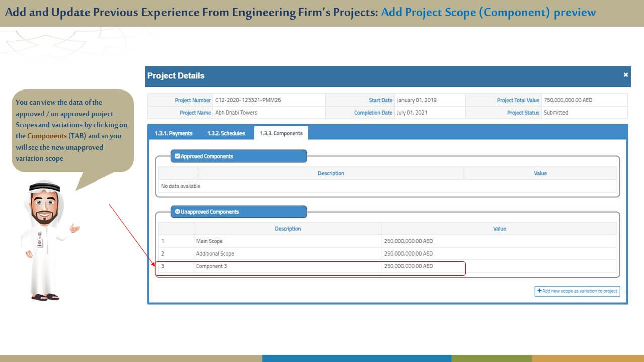Select the Main Scope row description

[x=209, y=241]
